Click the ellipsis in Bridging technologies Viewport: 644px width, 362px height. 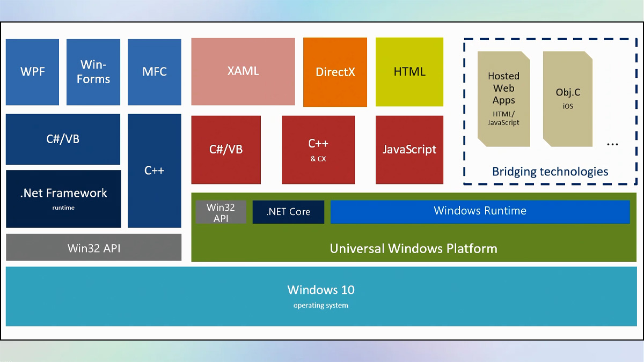[x=612, y=144]
